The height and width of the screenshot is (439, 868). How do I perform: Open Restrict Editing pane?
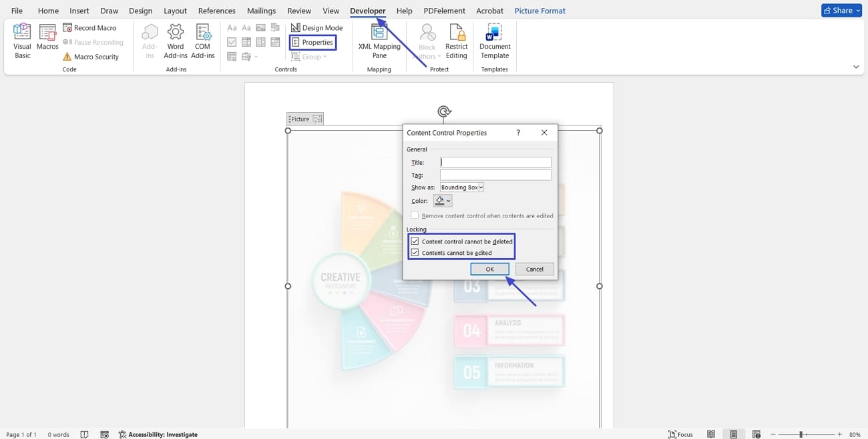tap(456, 41)
